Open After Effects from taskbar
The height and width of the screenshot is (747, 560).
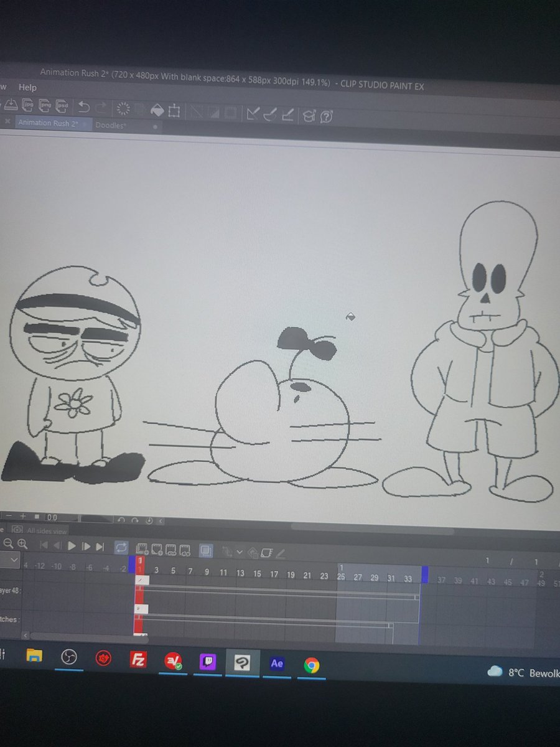277,664
